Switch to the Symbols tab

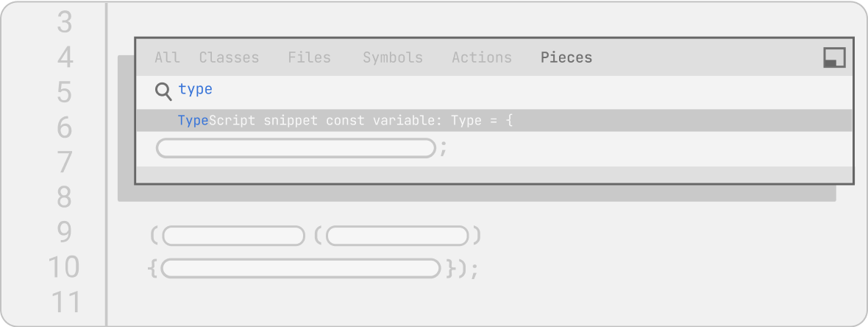click(392, 57)
